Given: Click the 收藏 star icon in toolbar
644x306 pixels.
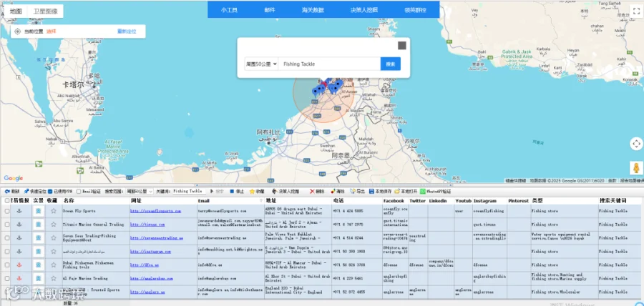Looking at the screenshot, I should tap(252, 191).
